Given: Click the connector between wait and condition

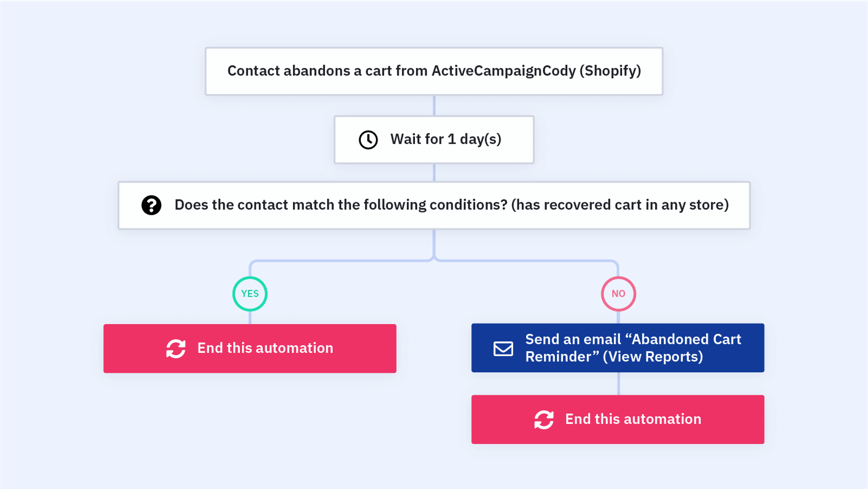Looking at the screenshot, I should [x=434, y=173].
